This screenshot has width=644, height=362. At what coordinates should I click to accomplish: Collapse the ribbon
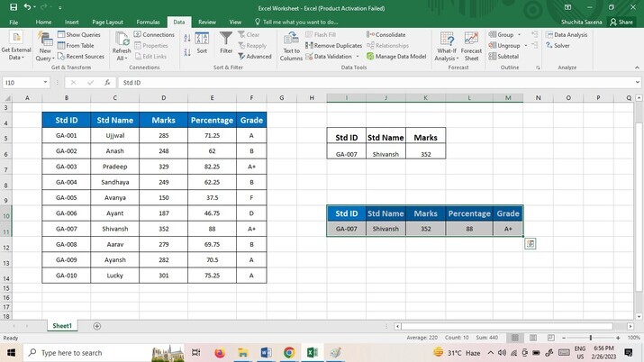pos(637,68)
